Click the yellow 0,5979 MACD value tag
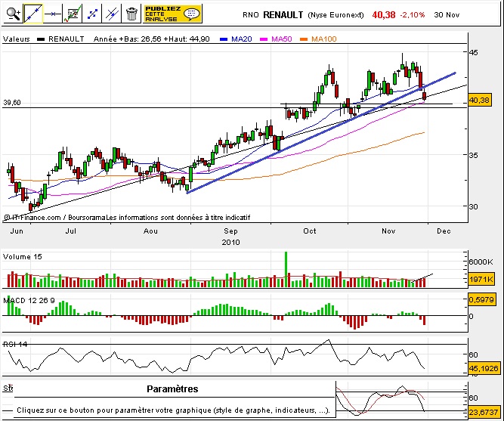Image resolution: width=504 pixels, height=421 pixels. point(481,300)
